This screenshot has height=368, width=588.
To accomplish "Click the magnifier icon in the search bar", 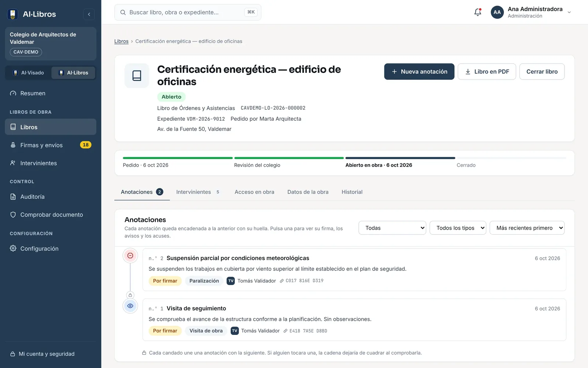I will point(123,13).
